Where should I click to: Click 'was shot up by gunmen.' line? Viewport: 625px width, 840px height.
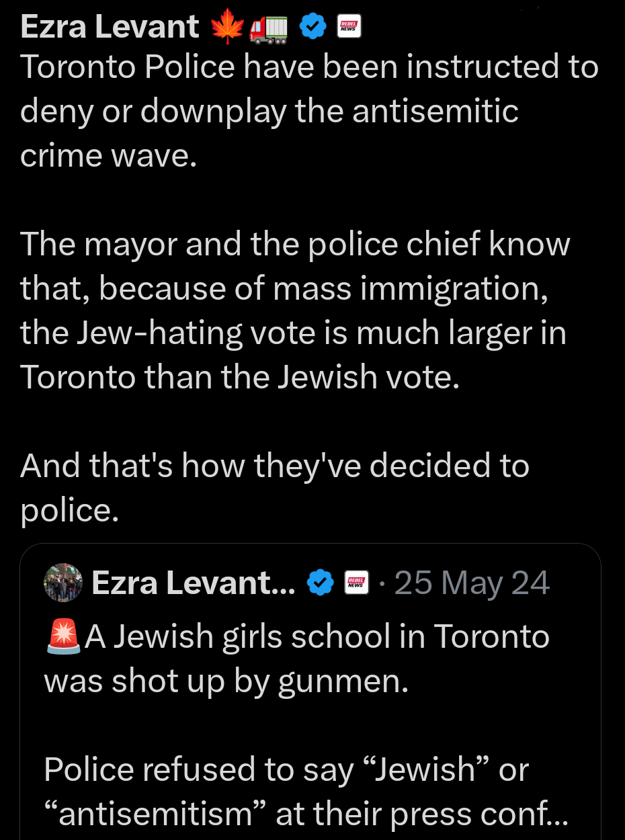[x=226, y=681]
